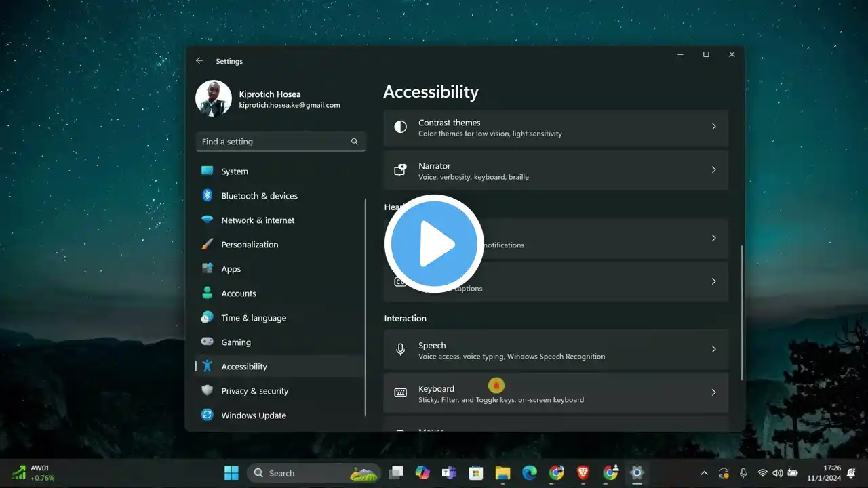Viewport: 868px width, 488px height.
Task: Show hidden icons in system tray
Action: pos(704,473)
